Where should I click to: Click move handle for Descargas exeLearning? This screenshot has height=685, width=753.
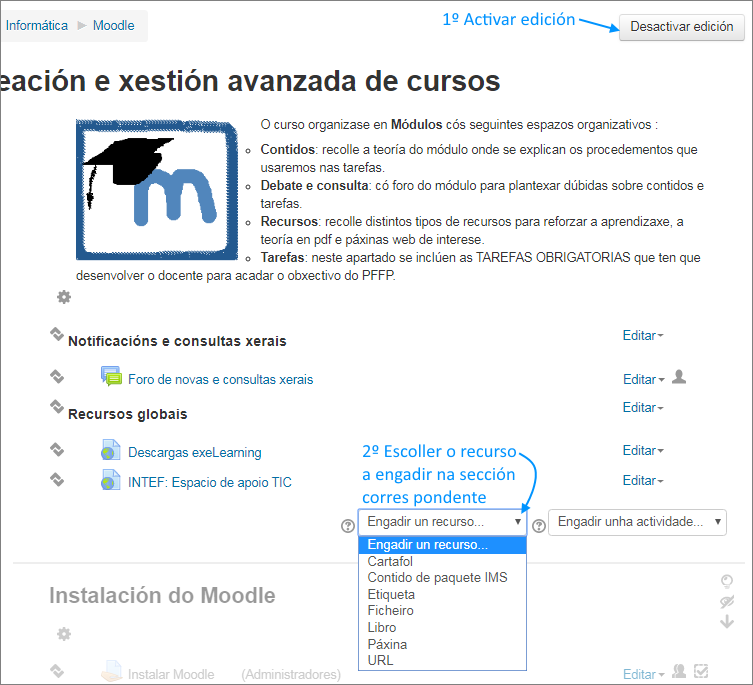pos(57,450)
